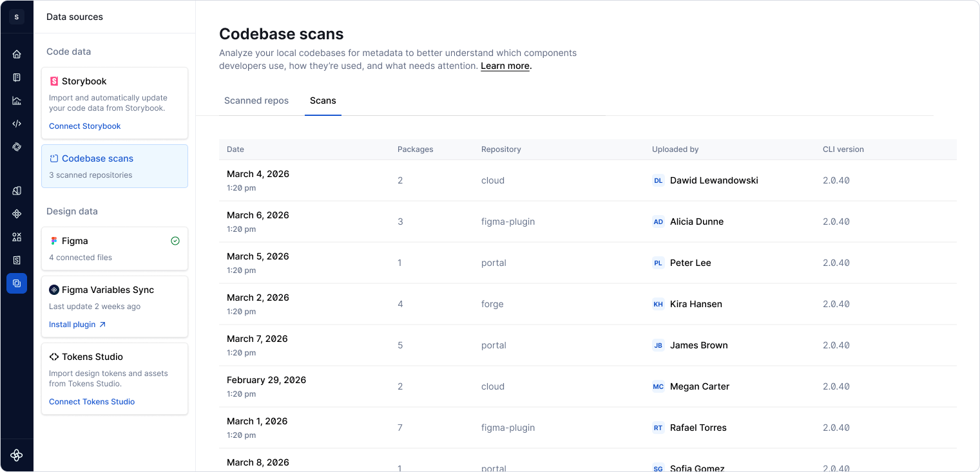Viewport: 980px width, 472px height.
Task: Follow the Connect Storybook link
Action: (85, 126)
